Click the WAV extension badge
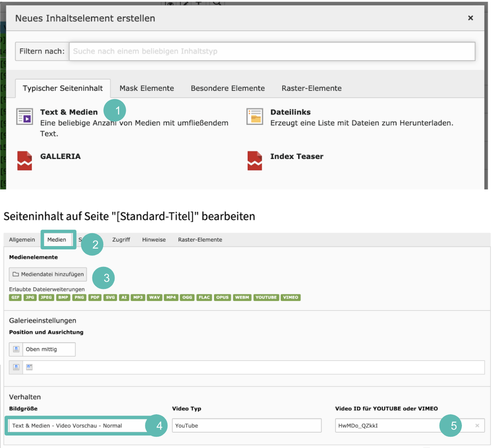The height and width of the screenshot is (448, 494). click(x=155, y=297)
